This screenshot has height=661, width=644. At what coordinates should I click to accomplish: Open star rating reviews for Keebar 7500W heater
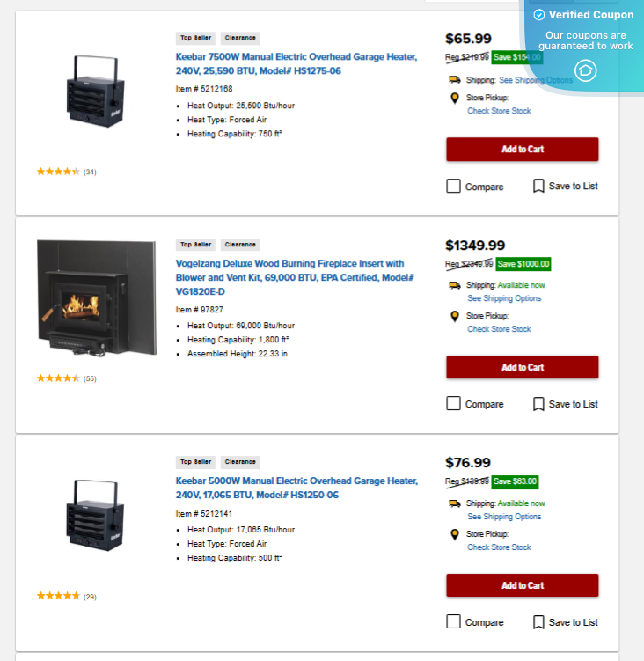58,172
